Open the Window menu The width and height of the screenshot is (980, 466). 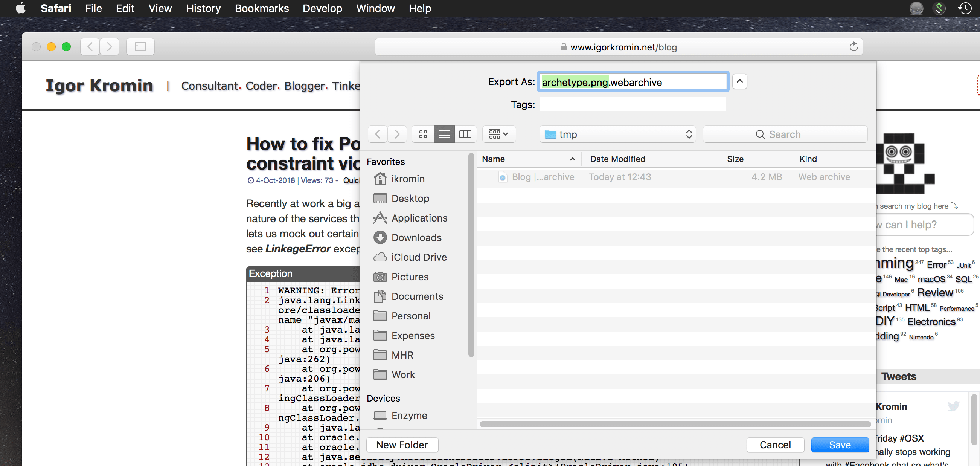coord(375,8)
